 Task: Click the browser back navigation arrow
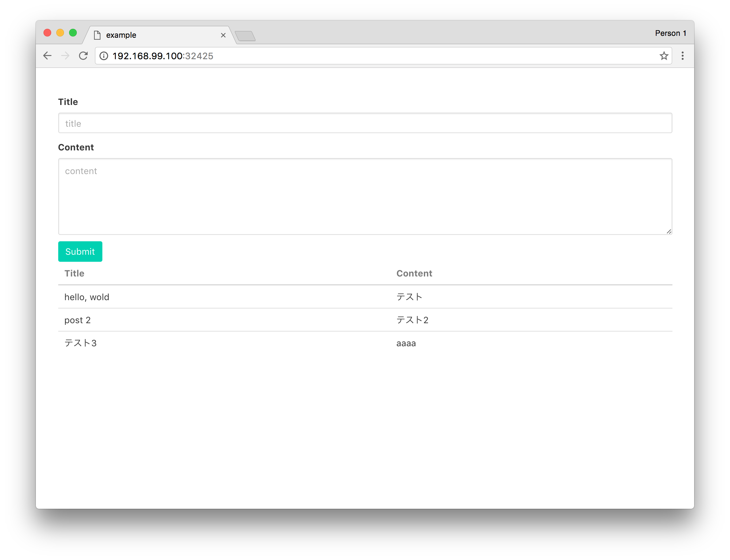tap(48, 56)
